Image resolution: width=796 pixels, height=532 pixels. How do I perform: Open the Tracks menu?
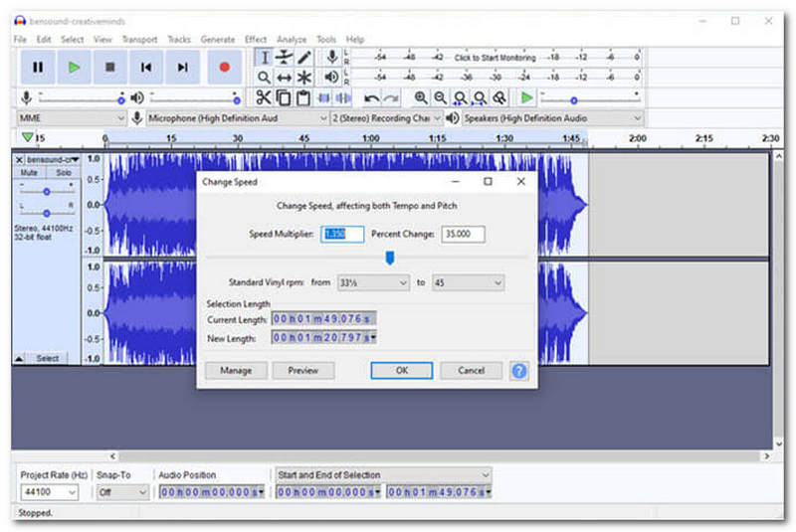tap(179, 39)
